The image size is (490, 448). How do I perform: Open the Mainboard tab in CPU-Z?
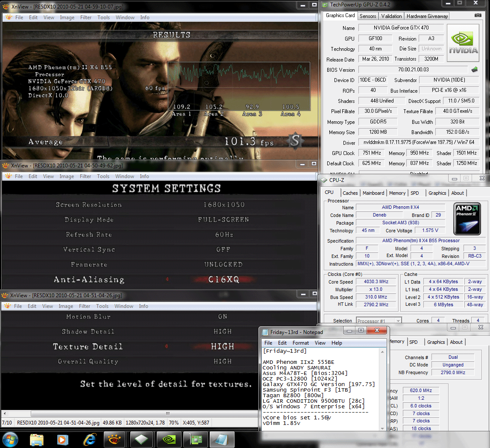coord(373,193)
